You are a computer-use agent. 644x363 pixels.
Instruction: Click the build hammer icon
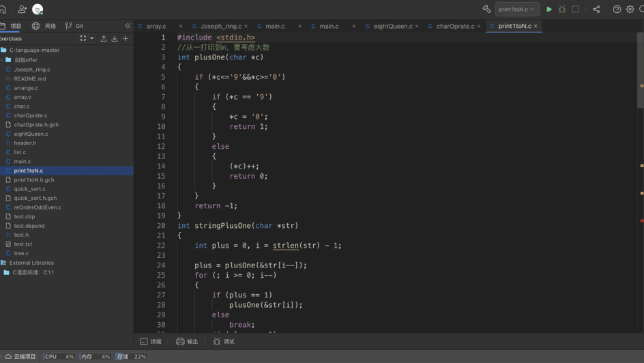pos(486,9)
